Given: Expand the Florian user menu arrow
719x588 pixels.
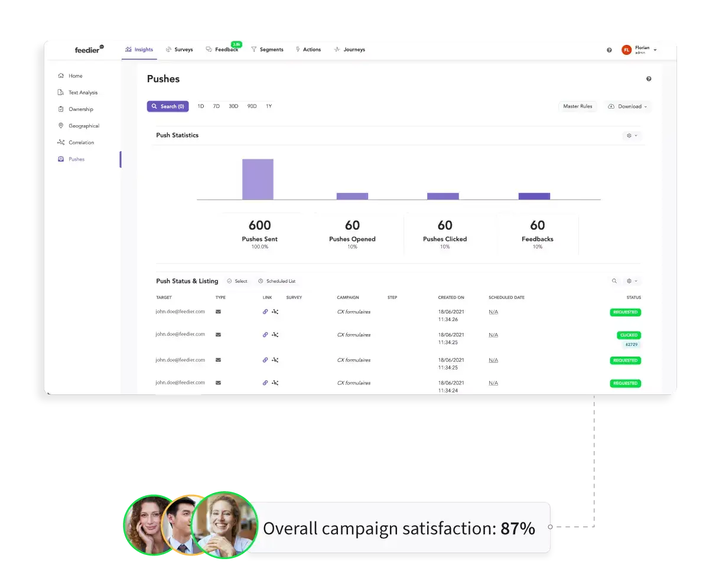Looking at the screenshot, I should pyautogui.click(x=655, y=50).
